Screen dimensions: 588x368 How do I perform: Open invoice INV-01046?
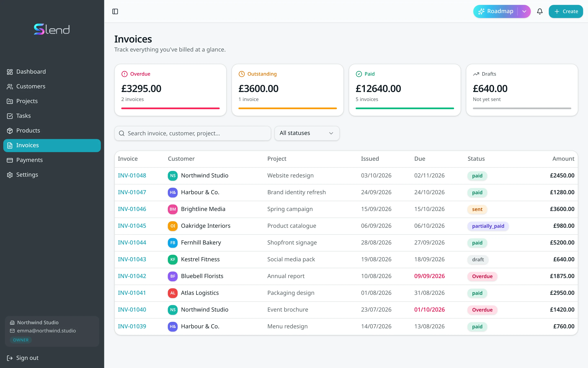pos(132,209)
